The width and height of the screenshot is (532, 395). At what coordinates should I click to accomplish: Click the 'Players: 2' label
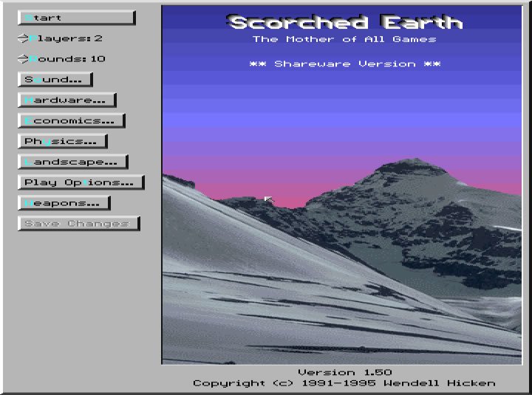66,38
